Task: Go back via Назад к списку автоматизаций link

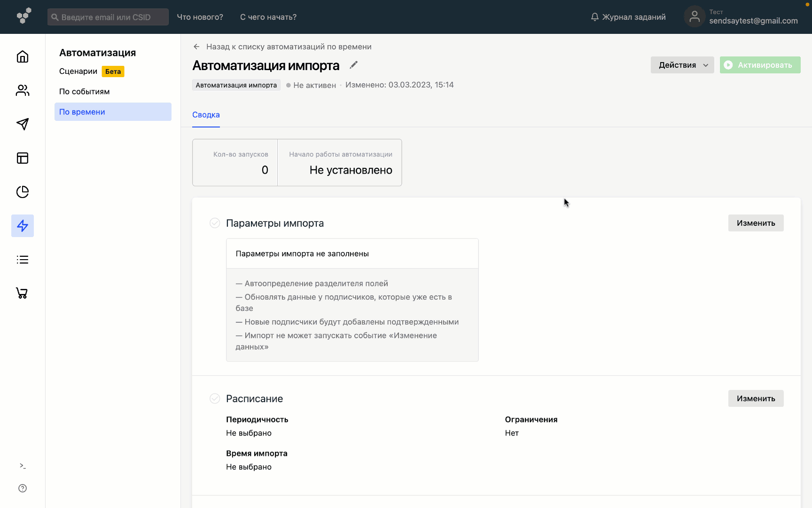Action: tap(289, 47)
